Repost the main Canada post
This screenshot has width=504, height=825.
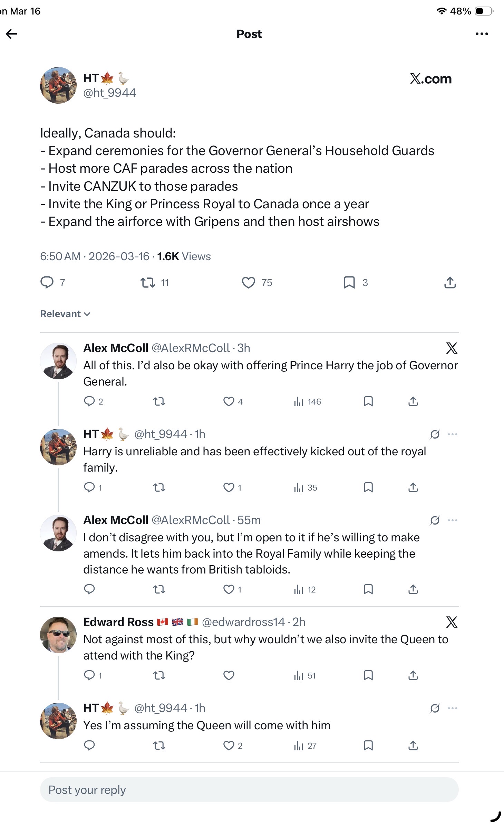148,283
